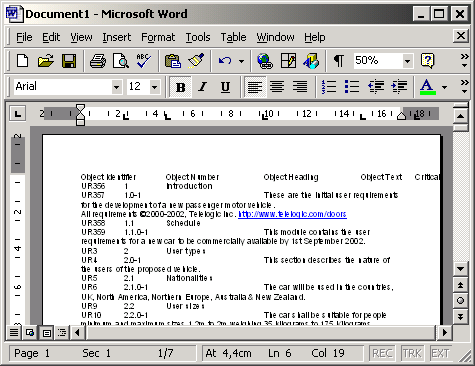Screen dimensions: 475x366
Task: Open the Arial font name dropdown
Action: [116, 87]
